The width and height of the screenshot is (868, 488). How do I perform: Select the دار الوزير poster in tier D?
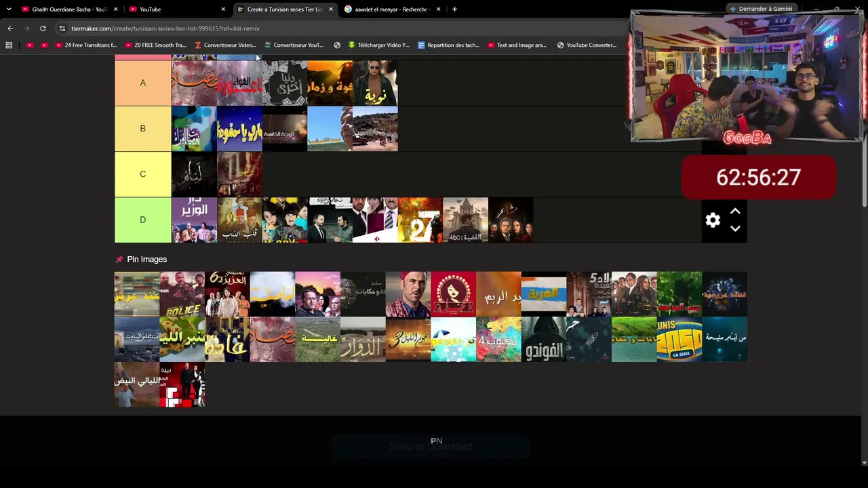click(x=194, y=220)
